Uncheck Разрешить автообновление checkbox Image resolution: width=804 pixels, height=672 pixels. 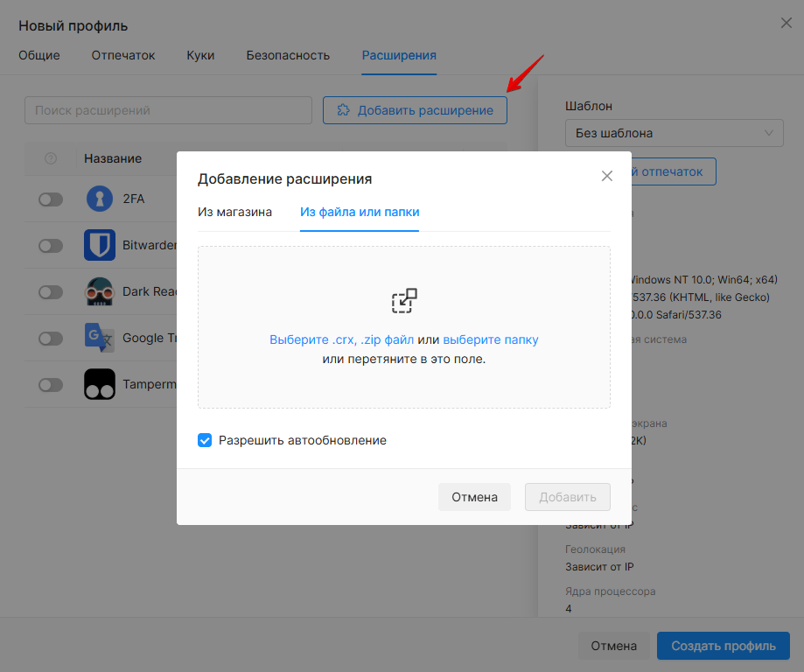(x=205, y=440)
